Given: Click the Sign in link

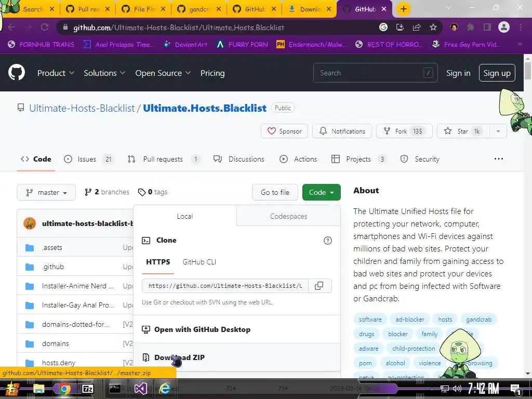Looking at the screenshot, I should point(458,73).
